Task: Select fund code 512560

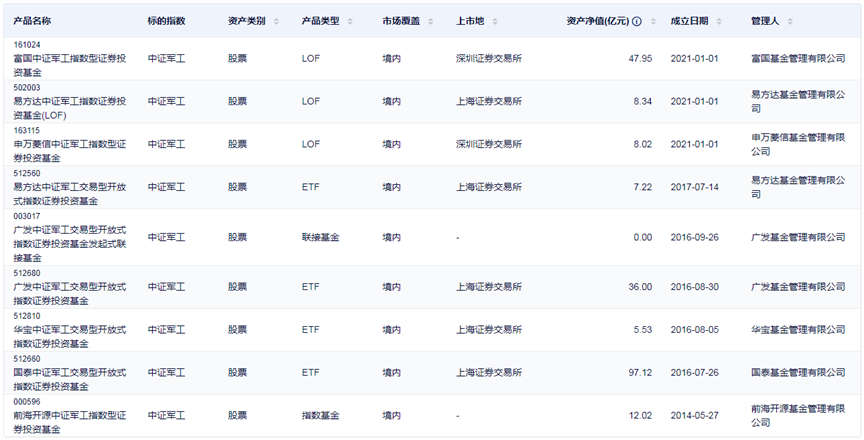Action: coord(27,173)
